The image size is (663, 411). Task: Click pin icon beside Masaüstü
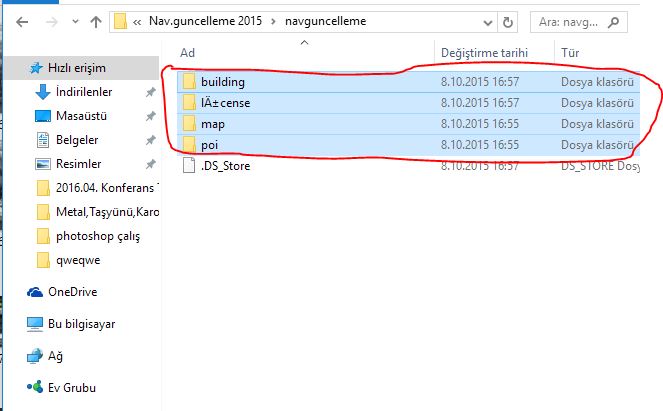tap(151, 116)
